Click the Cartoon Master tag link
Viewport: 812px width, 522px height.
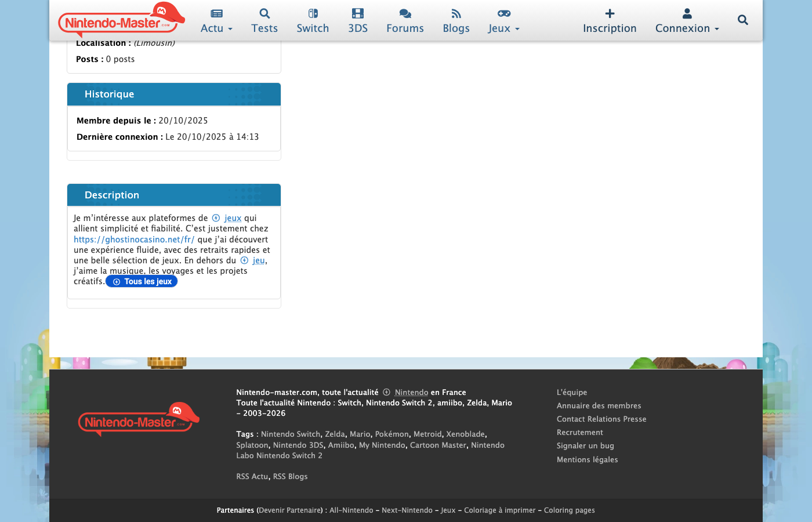pyautogui.click(x=438, y=445)
